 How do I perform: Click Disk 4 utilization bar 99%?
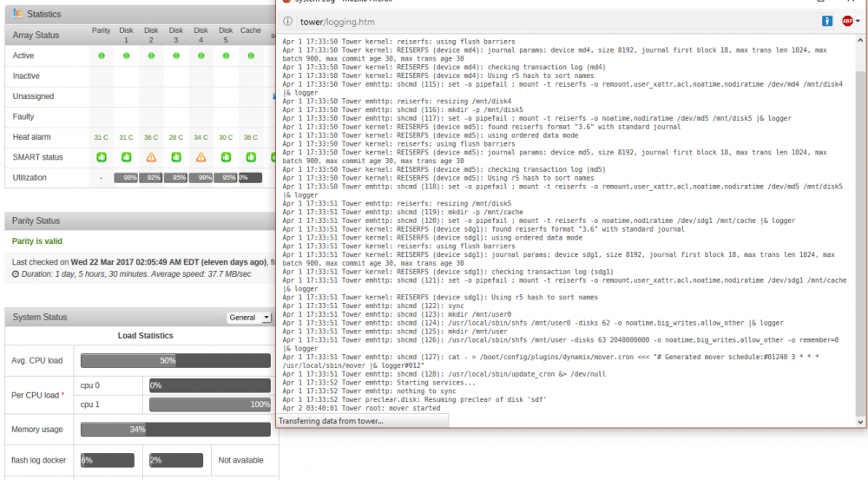pyautogui.click(x=201, y=178)
